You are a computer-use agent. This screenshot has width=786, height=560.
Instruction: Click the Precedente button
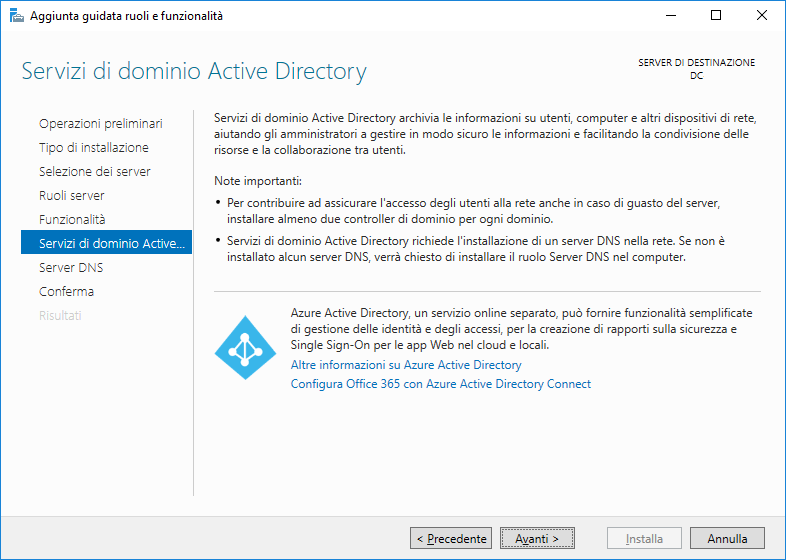451,538
